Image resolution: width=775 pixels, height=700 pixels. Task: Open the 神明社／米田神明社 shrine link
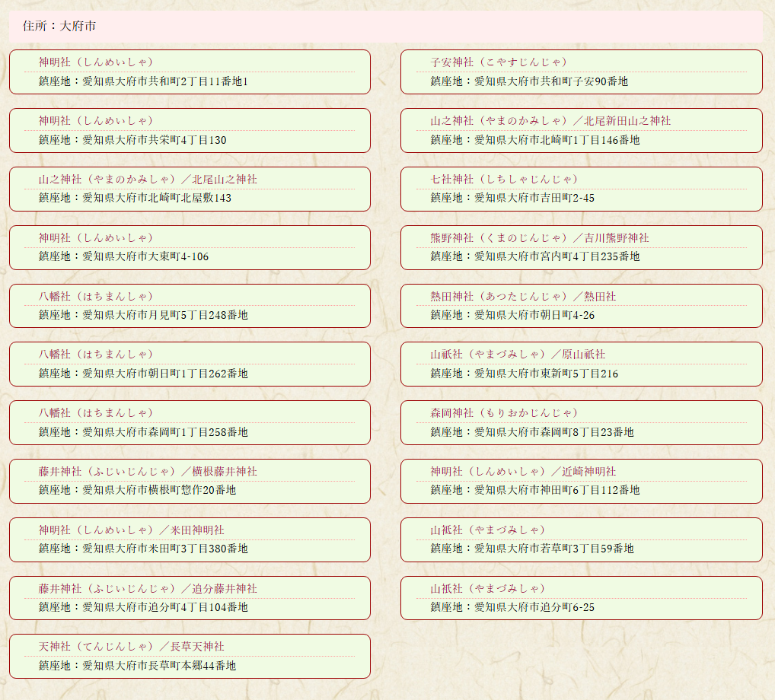(x=132, y=530)
